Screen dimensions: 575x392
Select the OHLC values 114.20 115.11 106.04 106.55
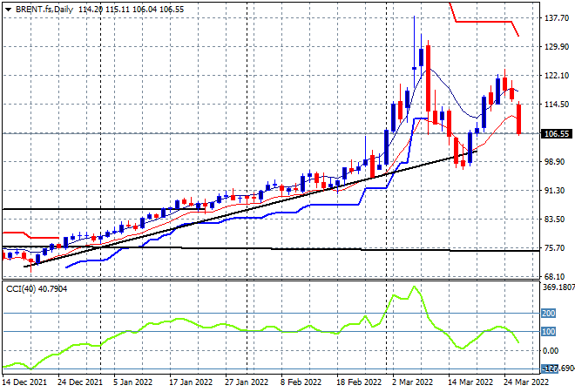[131, 10]
